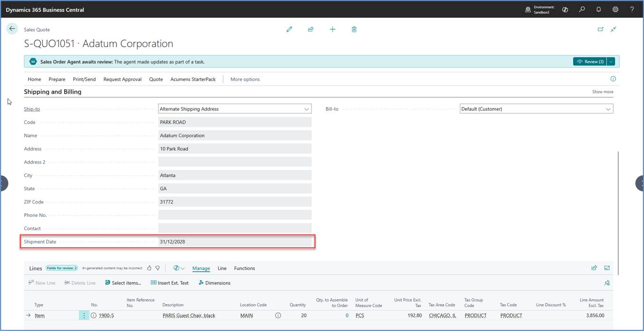Click the ZIP Code field 31772

pyautogui.click(x=235, y=202)
